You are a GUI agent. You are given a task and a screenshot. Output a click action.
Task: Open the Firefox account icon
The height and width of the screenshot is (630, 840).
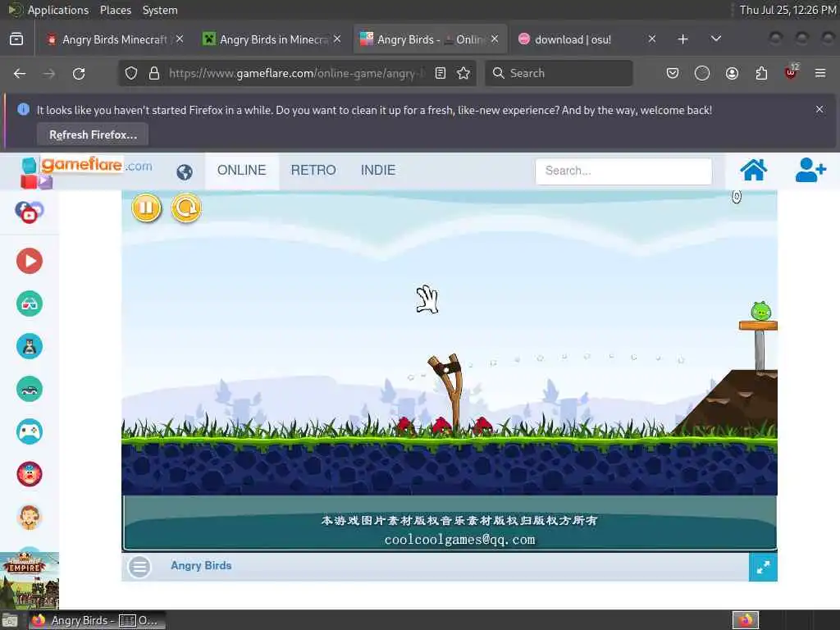(x=732, y=73)
